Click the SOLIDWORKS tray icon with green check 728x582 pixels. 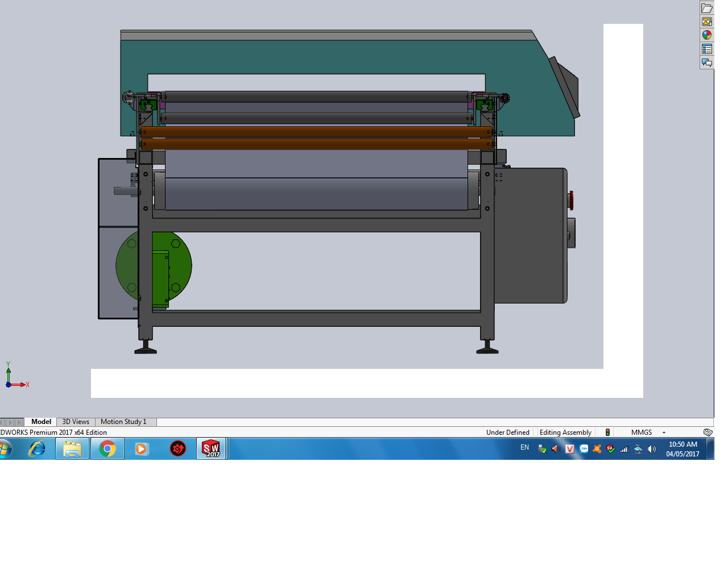610,449
